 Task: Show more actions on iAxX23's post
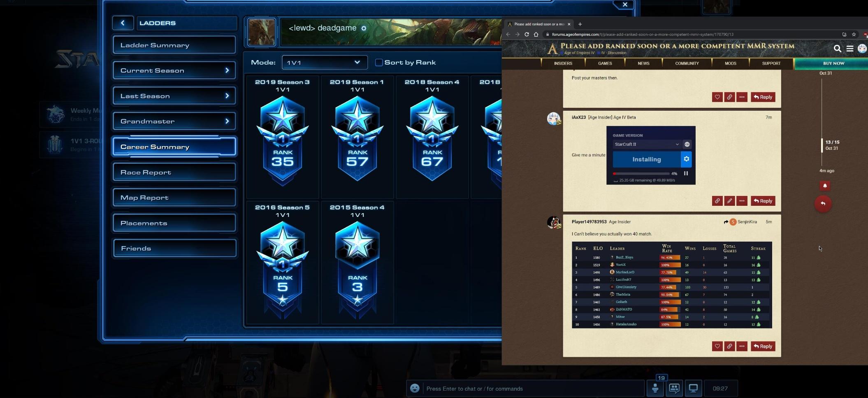click(742, 201)
